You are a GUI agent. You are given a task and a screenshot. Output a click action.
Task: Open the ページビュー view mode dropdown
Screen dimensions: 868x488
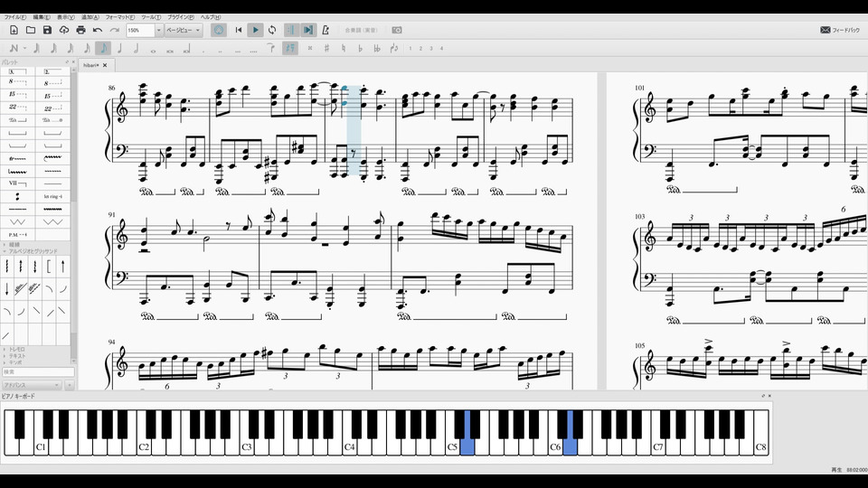click(184, 30)
